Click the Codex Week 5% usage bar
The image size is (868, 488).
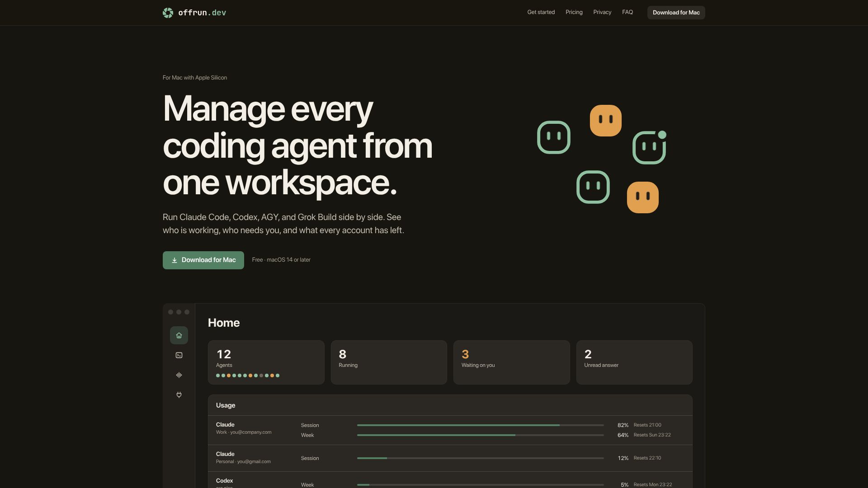coord(481,485)
